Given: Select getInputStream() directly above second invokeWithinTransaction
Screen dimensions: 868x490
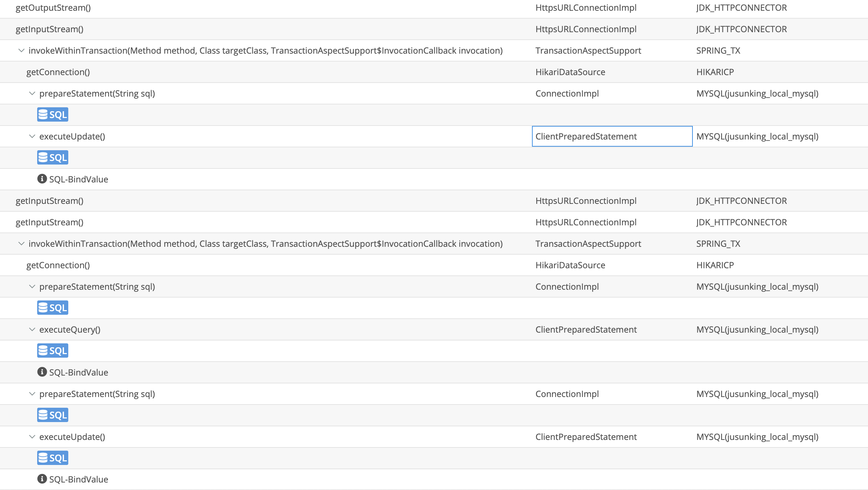Looking at the screenshot, I should (50, 222).
